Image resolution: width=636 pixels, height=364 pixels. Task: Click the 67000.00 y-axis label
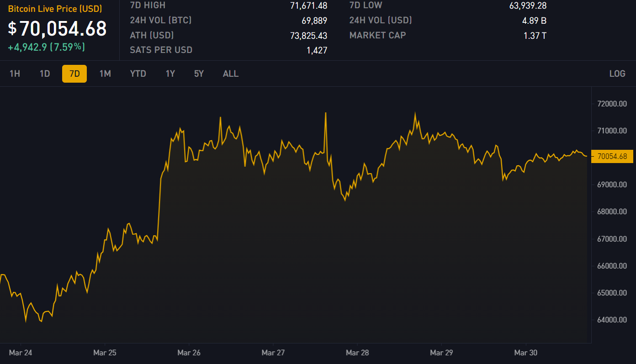pyautogui.click(x=611, y=239)
